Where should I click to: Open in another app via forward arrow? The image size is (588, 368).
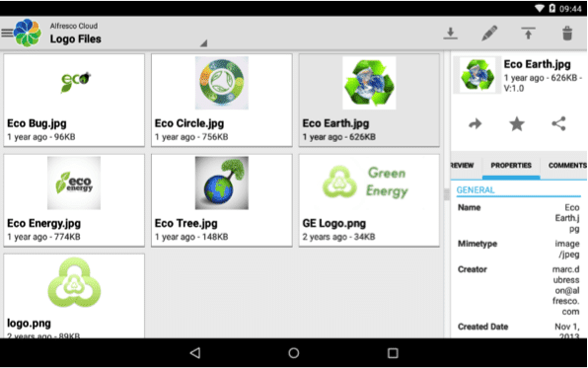476,123
